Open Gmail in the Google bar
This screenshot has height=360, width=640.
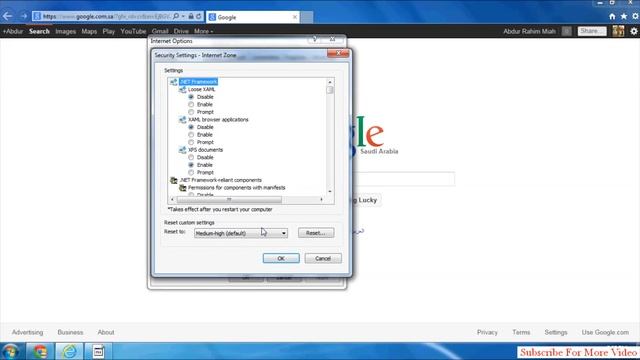pyautogui.click(x=160, y=31)
